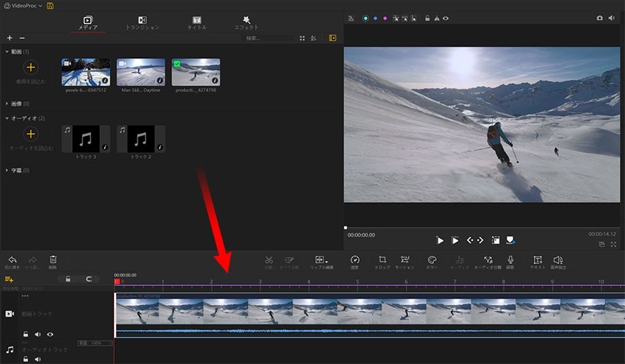The height and width of the screenshot is (364, 625).
Task: Play the selected clip in preview
Action: (455, 240)
